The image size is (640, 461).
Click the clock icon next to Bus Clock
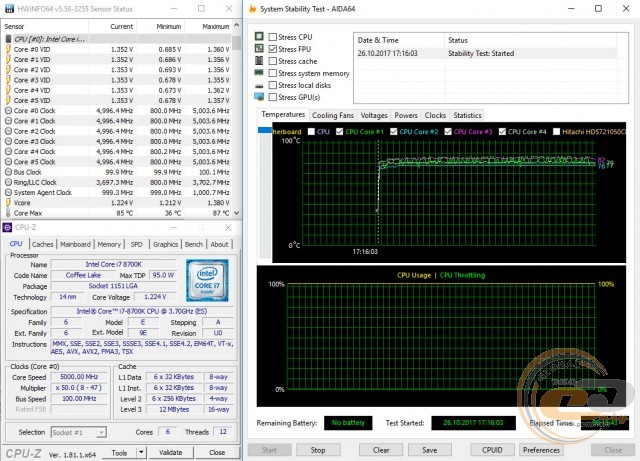9,172
